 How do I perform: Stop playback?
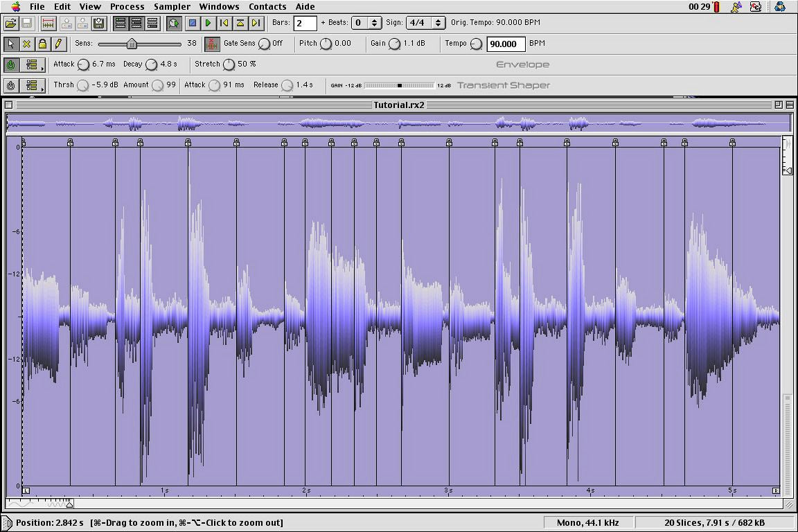193,23
